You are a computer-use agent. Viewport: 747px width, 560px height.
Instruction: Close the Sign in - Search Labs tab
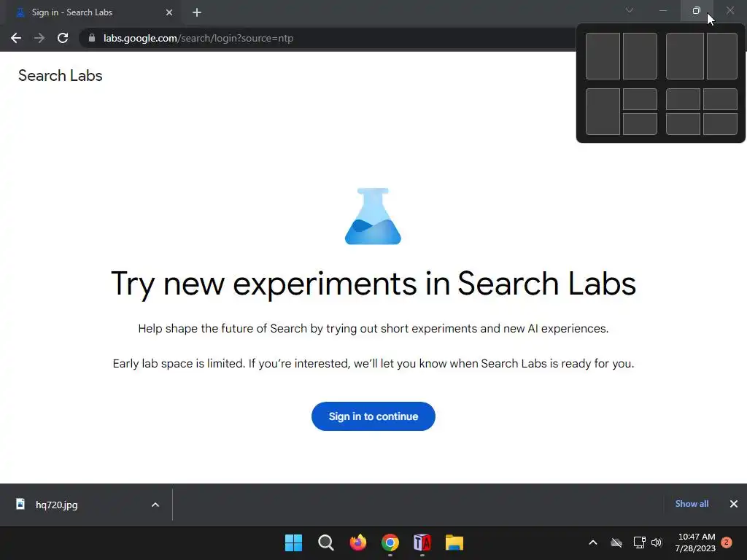pyautogui.click(x=169, y=12)
